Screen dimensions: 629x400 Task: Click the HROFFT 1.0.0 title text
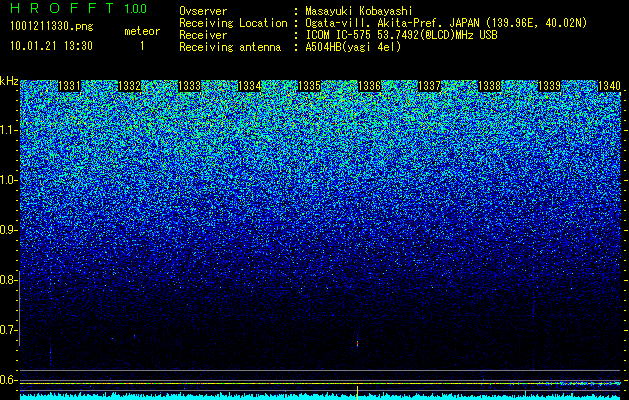(79, 8)
